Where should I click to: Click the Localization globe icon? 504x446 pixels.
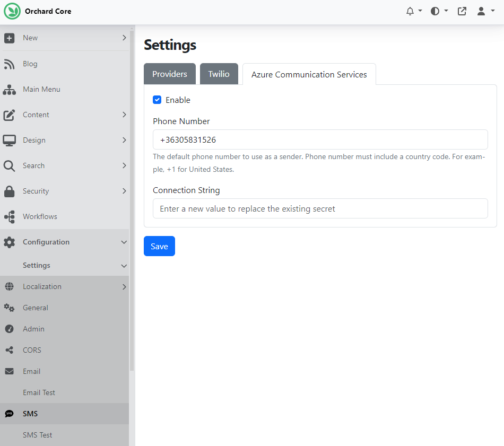(x=10, y=286)
